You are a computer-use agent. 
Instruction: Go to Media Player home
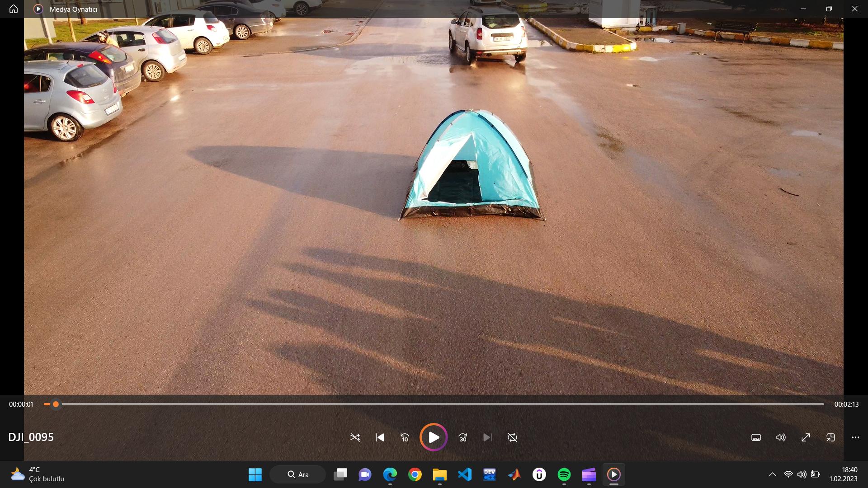pyautogui.click(x=14, y=9)
